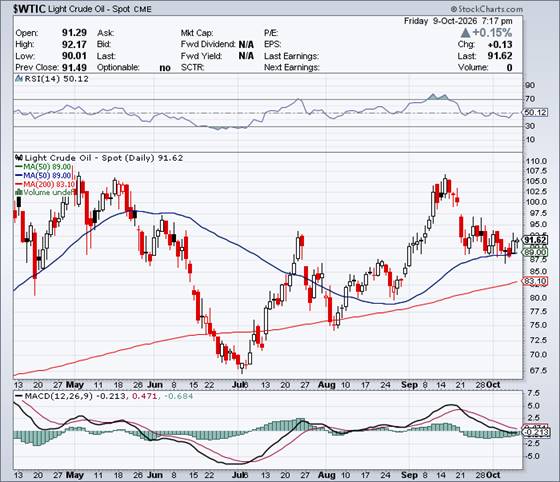
Task: Click the 'Light Crude Oil - Spot (Daily) 91.62' title
Action: 104,158
